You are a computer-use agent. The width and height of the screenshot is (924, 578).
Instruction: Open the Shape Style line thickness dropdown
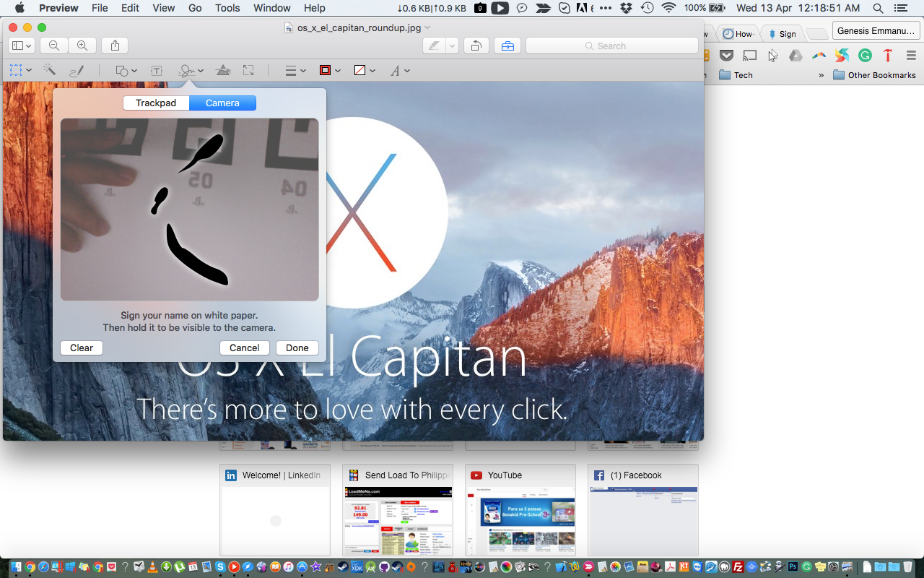click(x=295, y=70)
